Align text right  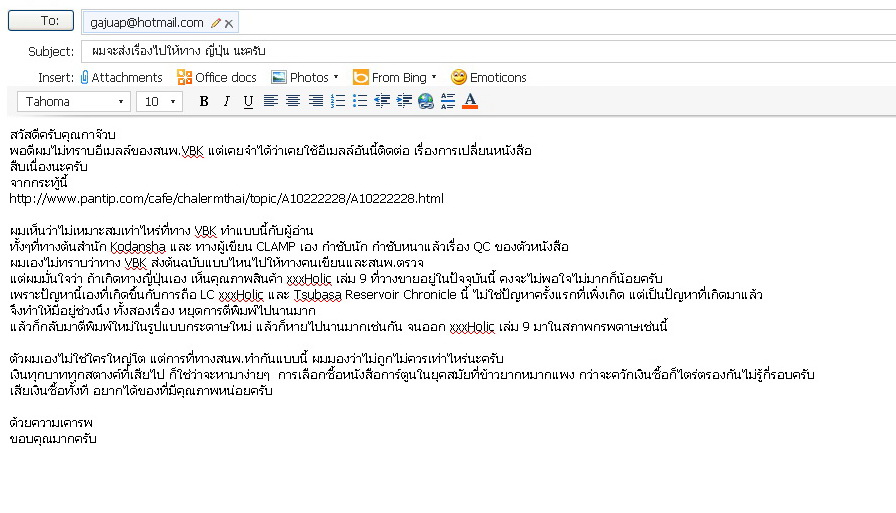pos(315,101)
